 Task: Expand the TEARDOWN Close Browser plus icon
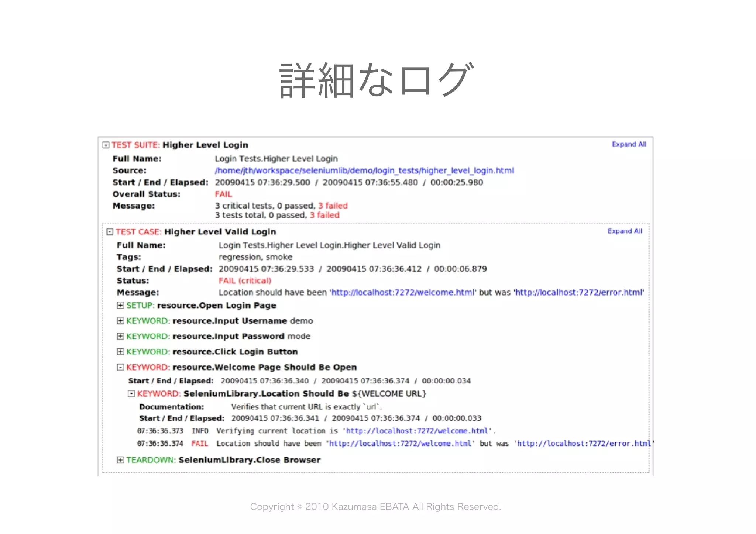coord(120,460)
